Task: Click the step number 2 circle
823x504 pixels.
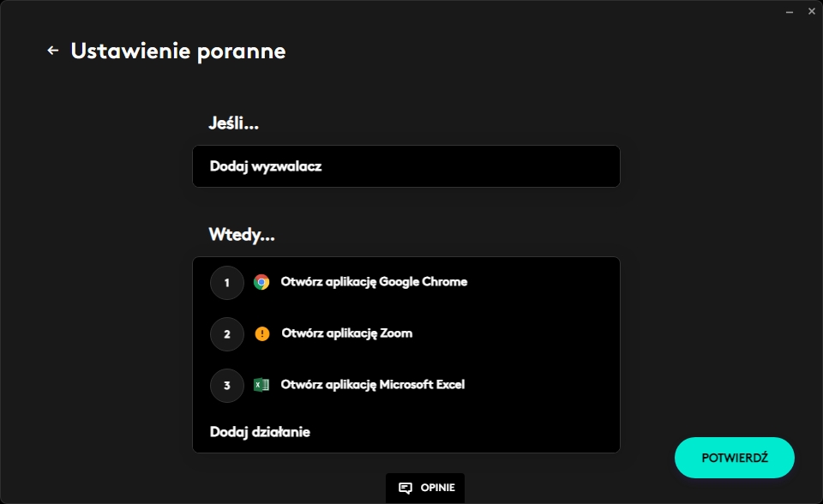Action: point(227,334)
